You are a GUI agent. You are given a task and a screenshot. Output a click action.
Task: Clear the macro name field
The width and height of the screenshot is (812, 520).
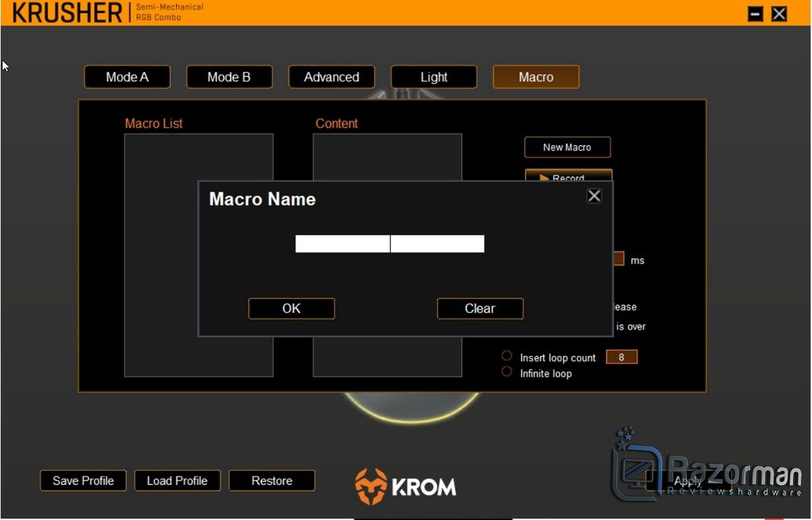coord(480,308)
